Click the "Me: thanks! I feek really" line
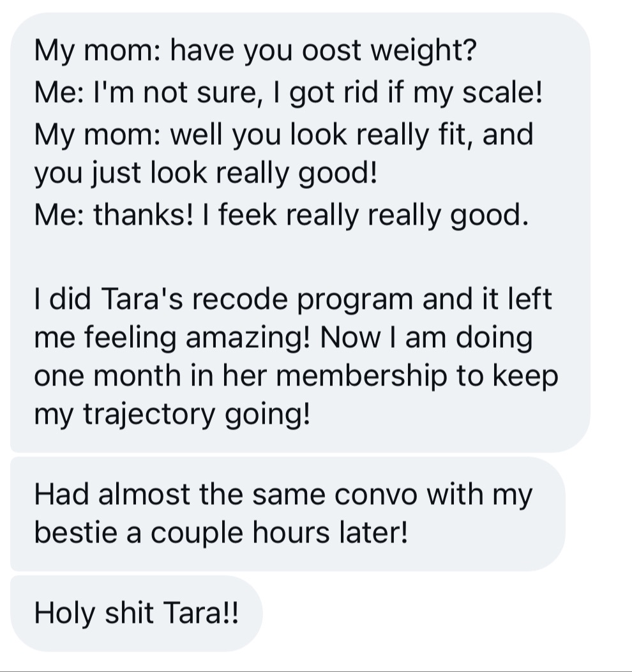Viewport: 632px width, 672px height. point(282,214)
